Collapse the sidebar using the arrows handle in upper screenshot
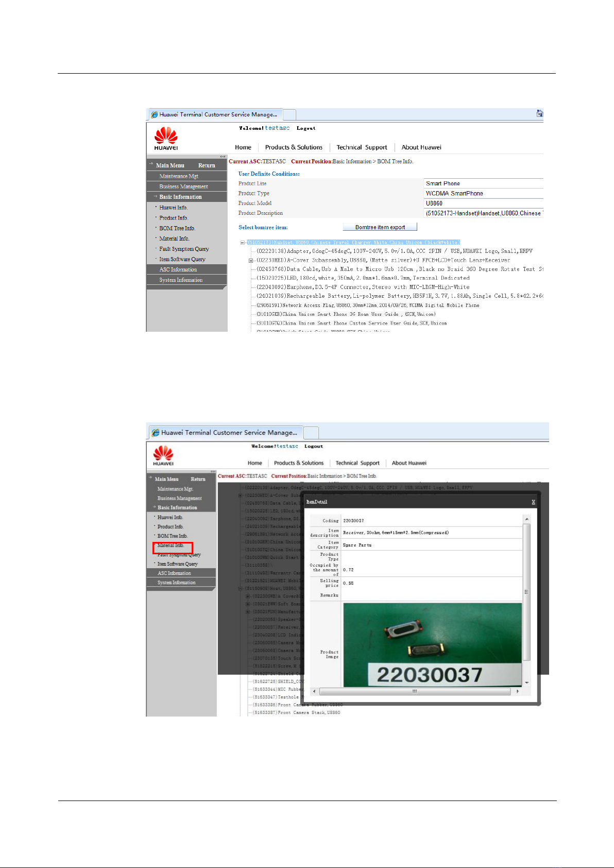The width and height of the screenshot is (614, 868). (223, 157)
